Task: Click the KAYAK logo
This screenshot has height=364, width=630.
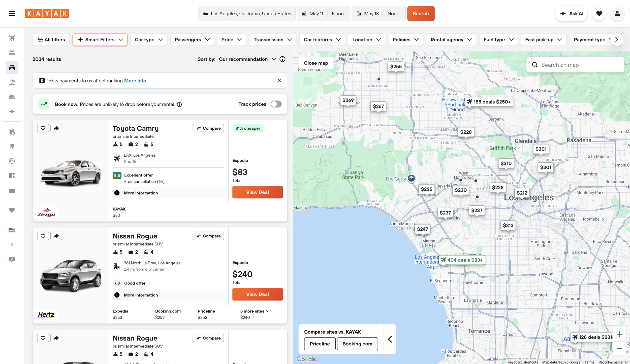Action: coord(47,14)
